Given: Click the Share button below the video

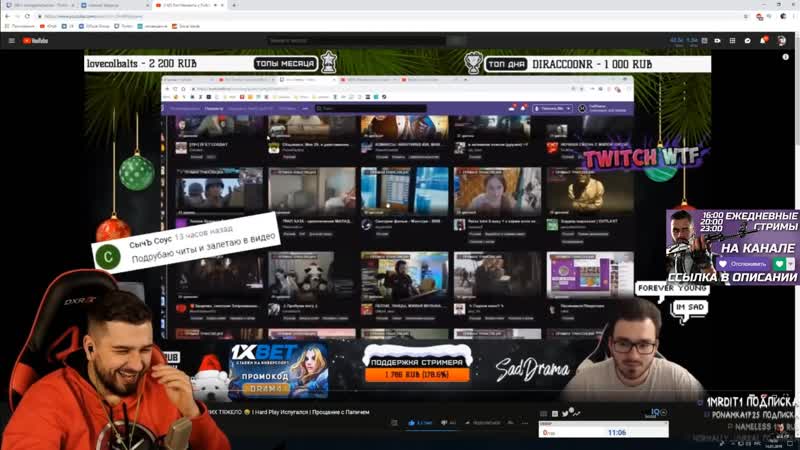Looking at the screenshot, I should click(483, 422).
